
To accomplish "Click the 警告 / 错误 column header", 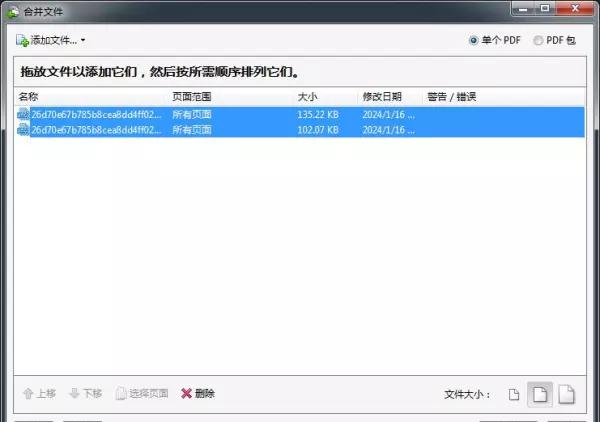I will click(452, 97).
